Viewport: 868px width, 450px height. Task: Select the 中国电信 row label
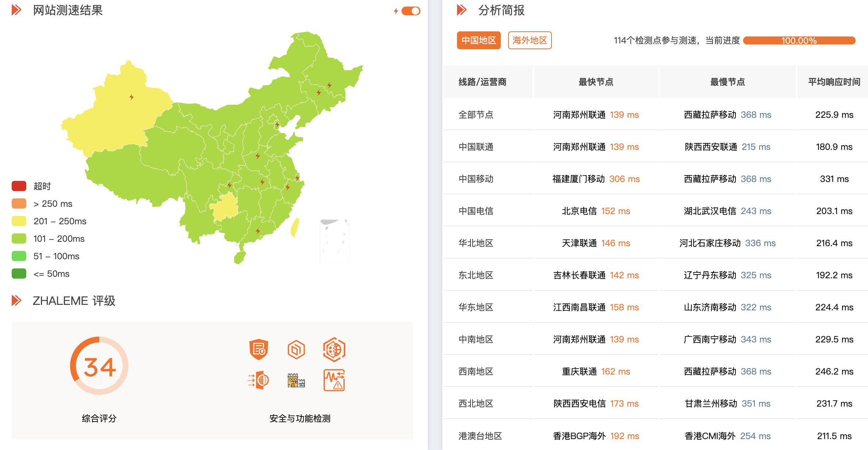[x=476, y=211]
